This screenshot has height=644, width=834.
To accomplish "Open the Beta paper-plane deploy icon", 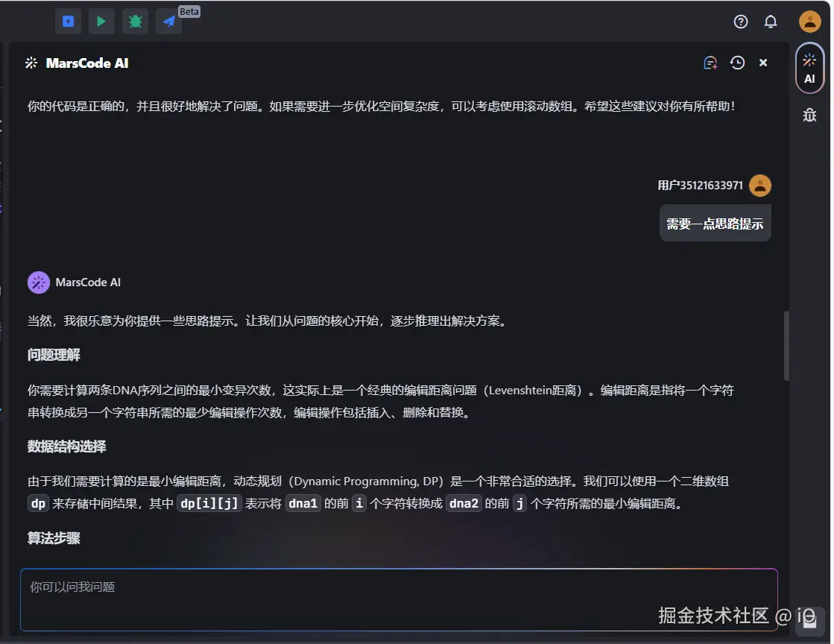I will tap(169, 22).
